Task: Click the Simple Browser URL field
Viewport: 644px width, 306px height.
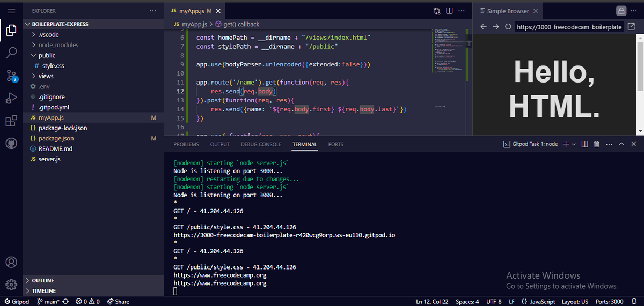Action: click(x=569, y=27)
